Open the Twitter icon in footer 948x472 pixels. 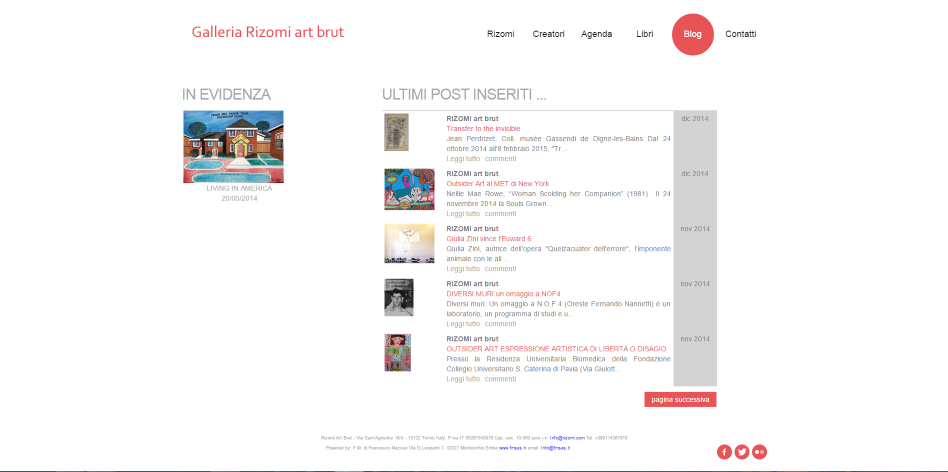click(742, 452)
